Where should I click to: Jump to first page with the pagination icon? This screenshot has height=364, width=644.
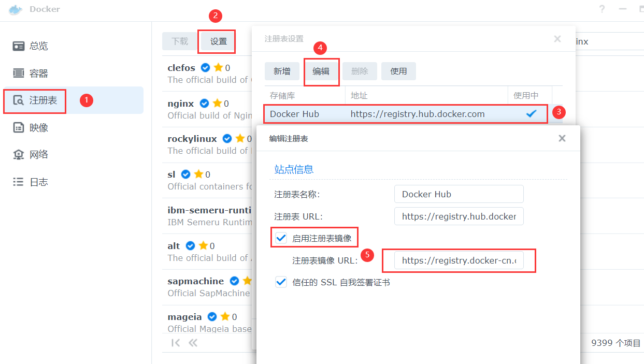(x=176, y=343)
